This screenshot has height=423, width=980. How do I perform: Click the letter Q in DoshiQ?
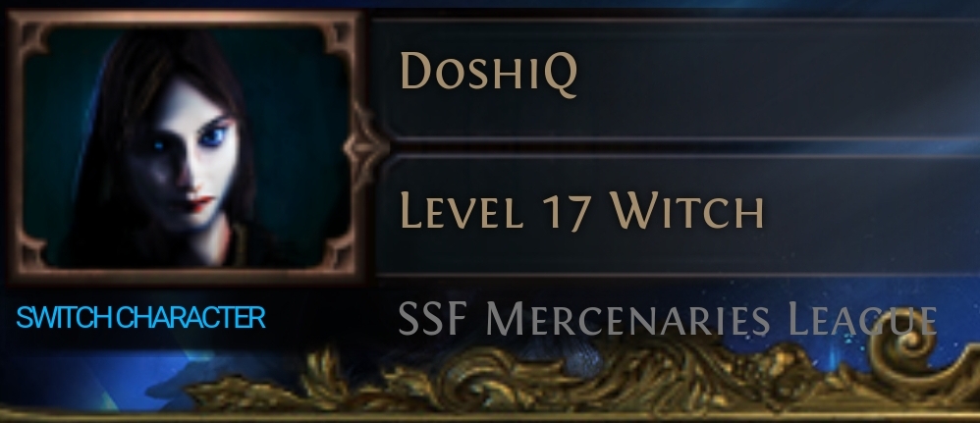[x=560, y=76]
